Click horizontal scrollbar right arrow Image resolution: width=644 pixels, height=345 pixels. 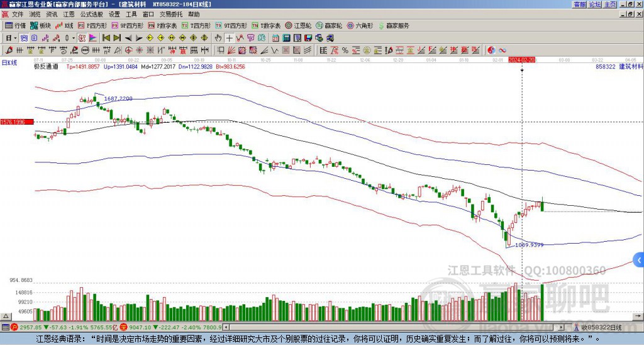(x=562, y=327)
